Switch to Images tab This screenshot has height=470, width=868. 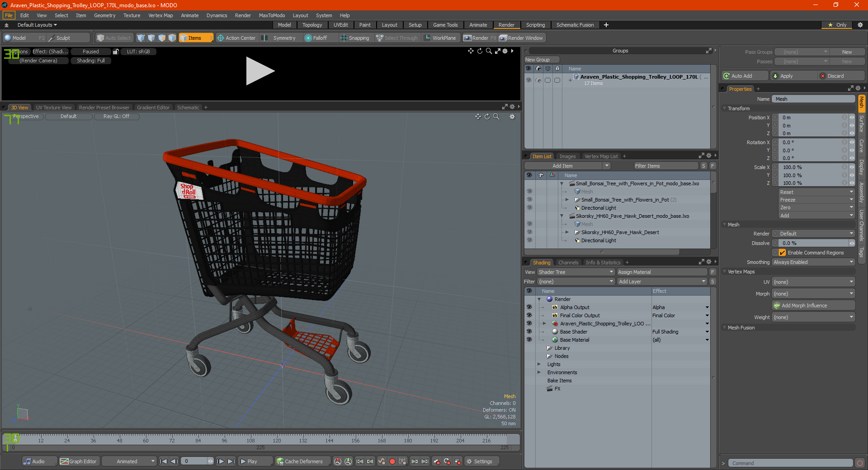567,156
